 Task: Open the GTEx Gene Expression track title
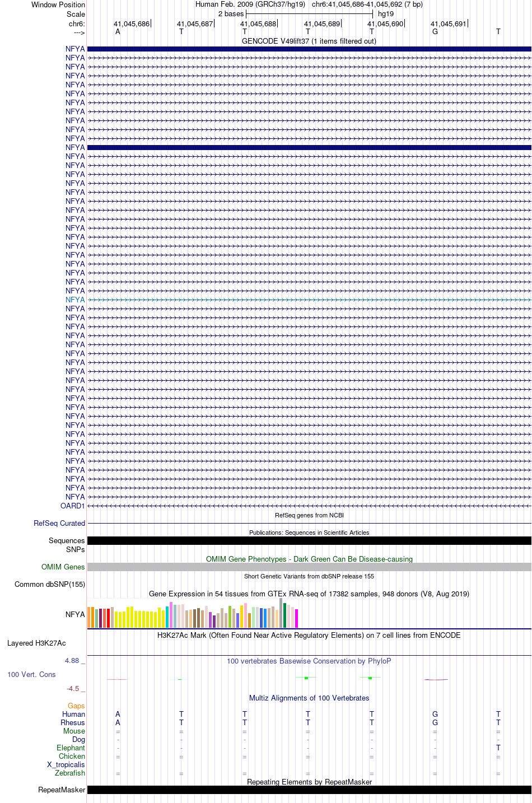tap(309, 594)
